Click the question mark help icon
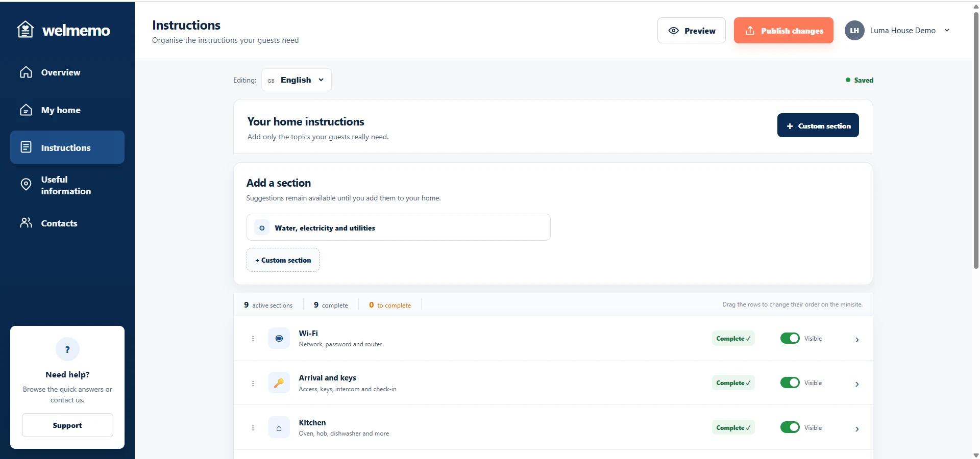 click(67, 349)
